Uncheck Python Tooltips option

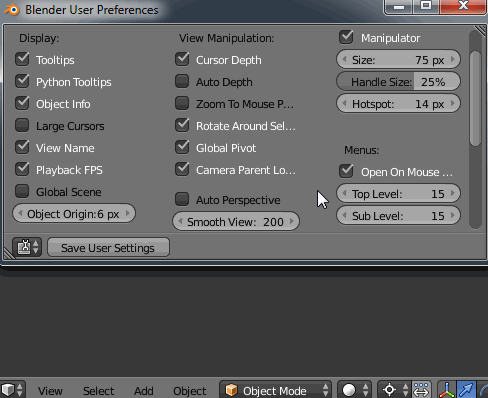coord(22,82)
